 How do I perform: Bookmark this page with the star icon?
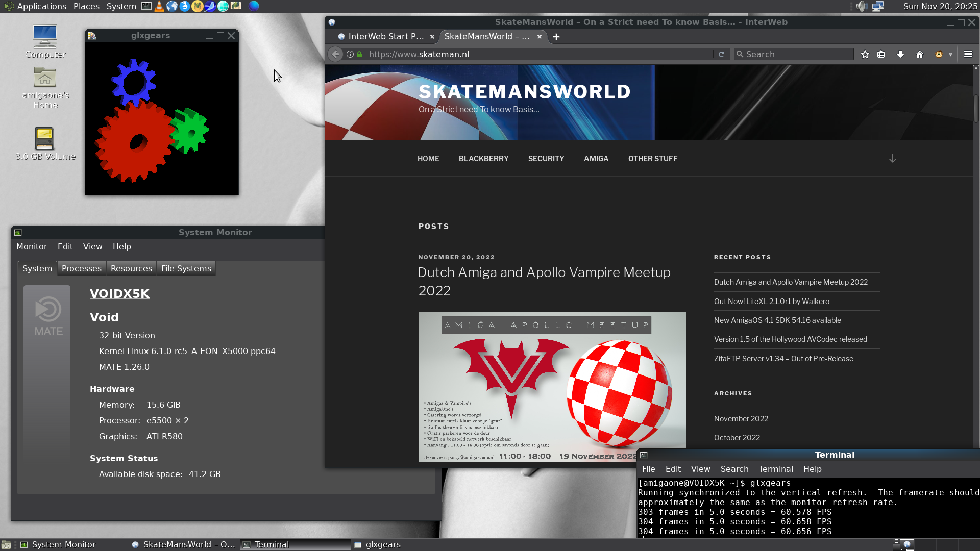(865, 54)
